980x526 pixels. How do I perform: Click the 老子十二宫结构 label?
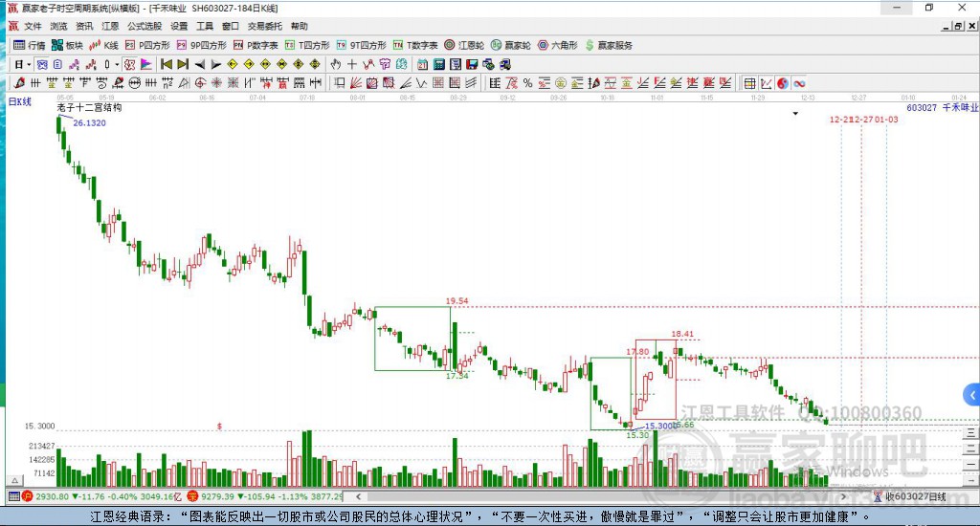pyautogui.click(x=89, y=107)
